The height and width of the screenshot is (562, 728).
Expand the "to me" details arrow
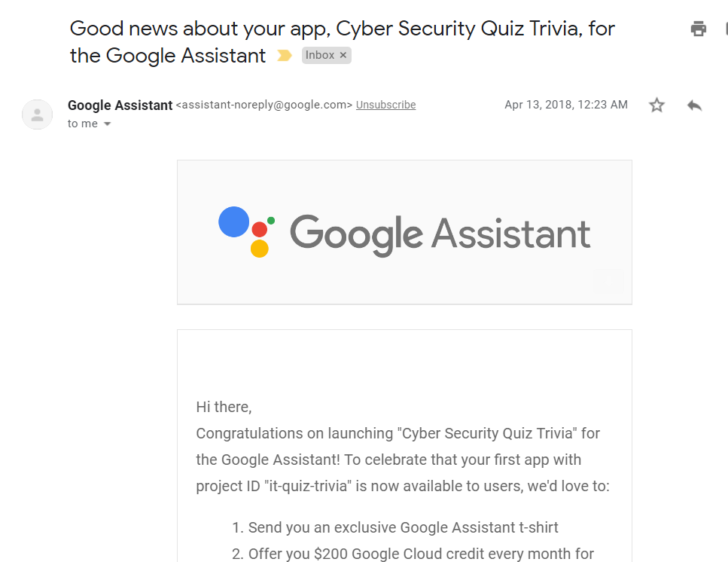pos(107,124)
